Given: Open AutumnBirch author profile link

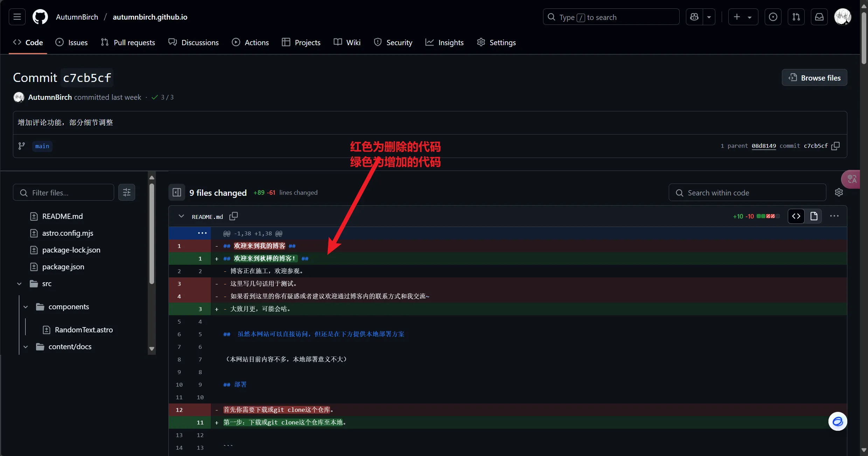Looking at the screenshot, I should pos(50,97).
